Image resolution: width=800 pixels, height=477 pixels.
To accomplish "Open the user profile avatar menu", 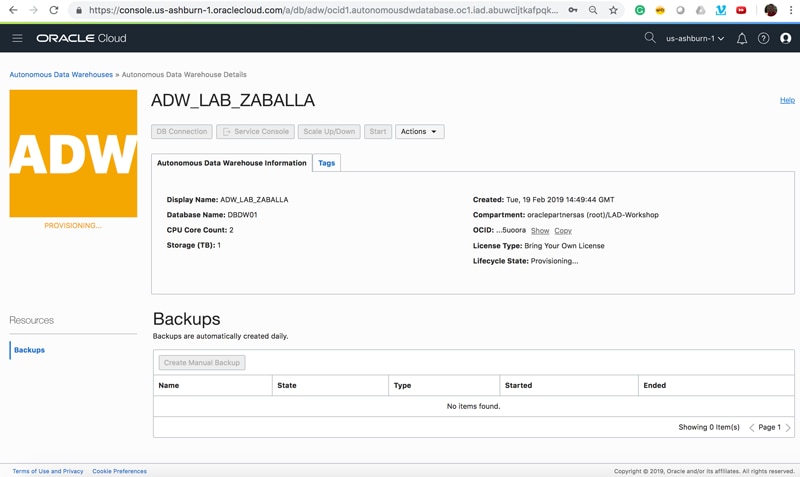I will point(786,38).
